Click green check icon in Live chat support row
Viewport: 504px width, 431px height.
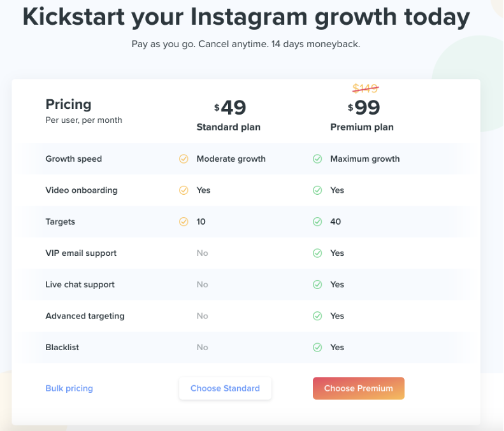tap(317, 285)
